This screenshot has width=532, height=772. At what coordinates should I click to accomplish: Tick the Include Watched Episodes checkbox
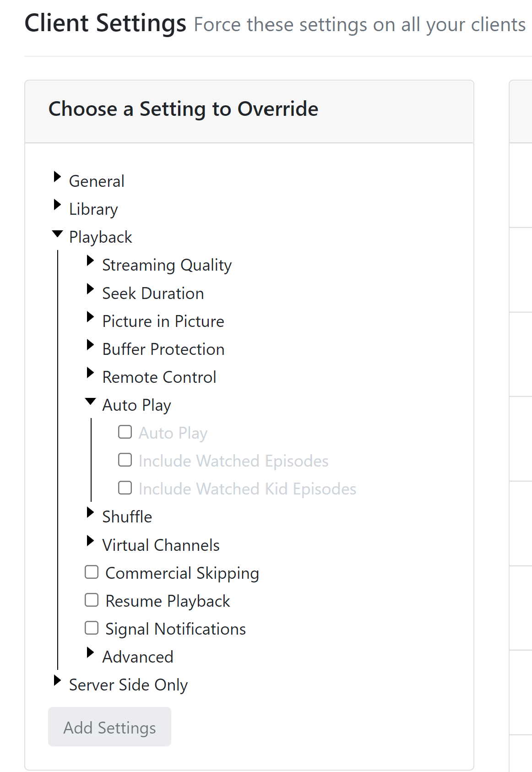point(125,460)
